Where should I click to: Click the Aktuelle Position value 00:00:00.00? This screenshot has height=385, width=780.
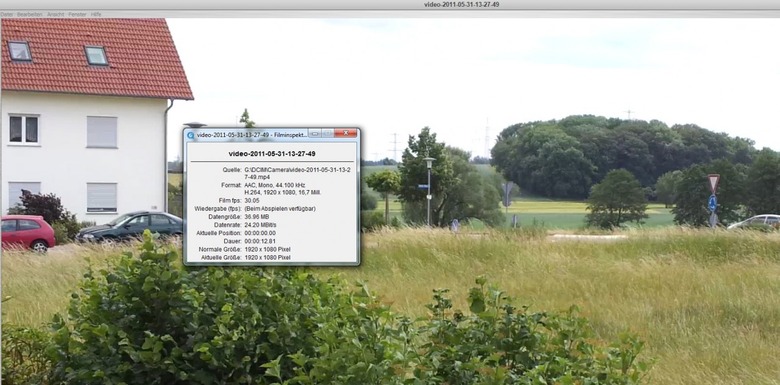[260, 233]
